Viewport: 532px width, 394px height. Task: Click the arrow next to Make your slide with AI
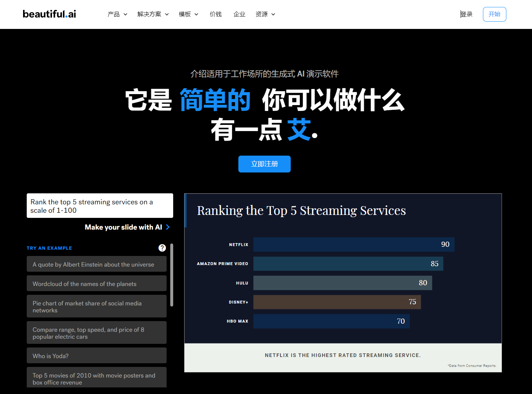click(x=168, y=227)
